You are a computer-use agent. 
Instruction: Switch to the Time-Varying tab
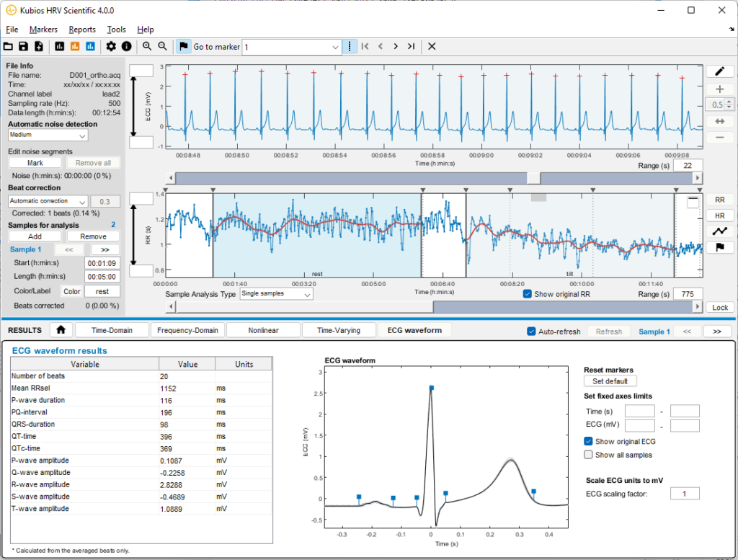click(339, 330)
